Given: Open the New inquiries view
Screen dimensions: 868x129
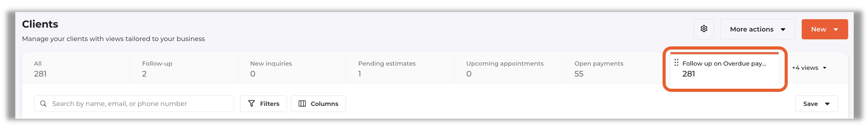Looking at the screenshot, I should [292, 68].
